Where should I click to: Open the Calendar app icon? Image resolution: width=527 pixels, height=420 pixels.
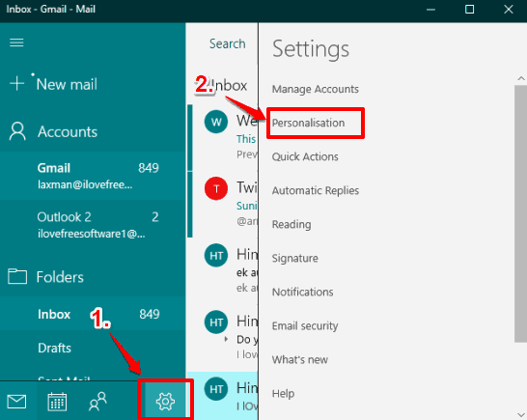57,402
